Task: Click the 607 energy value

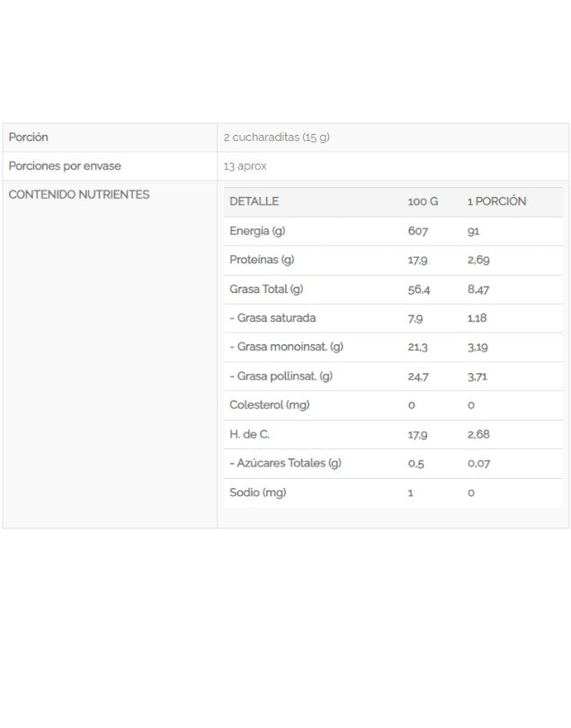Action: pos(418,231)
